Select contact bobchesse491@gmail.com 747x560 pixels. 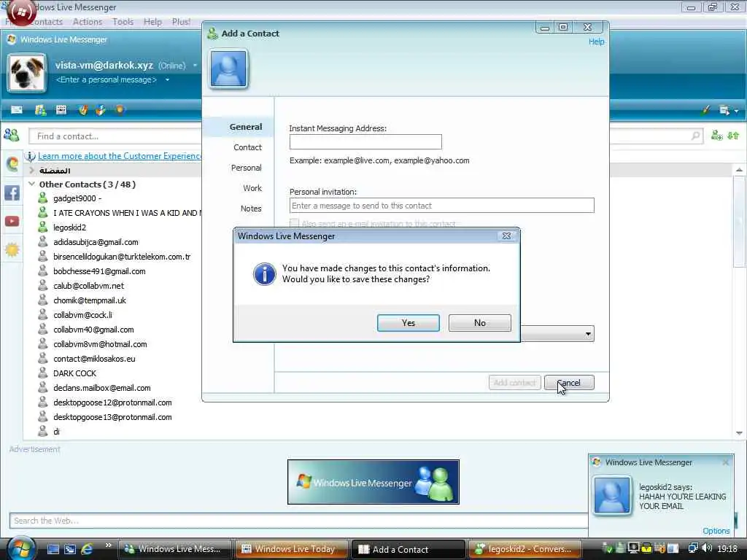99,271
